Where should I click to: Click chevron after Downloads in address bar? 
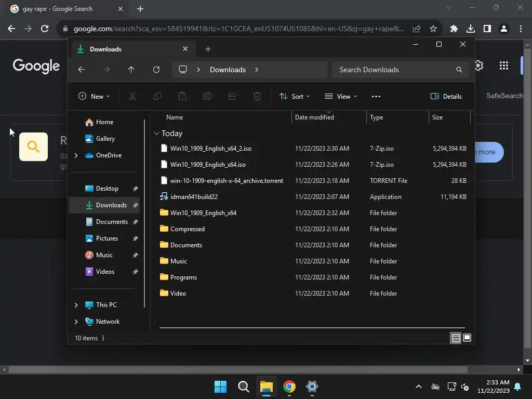point(257,70)
